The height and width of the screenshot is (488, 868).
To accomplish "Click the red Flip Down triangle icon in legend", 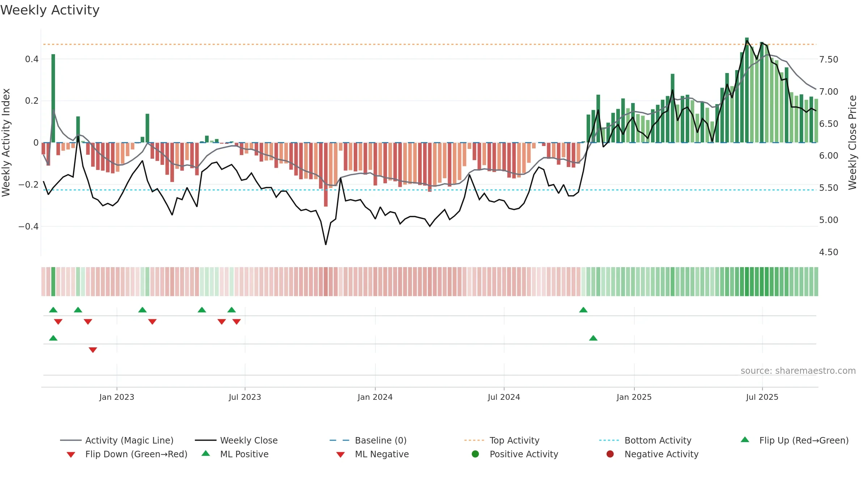I will (x=71, y=455).
